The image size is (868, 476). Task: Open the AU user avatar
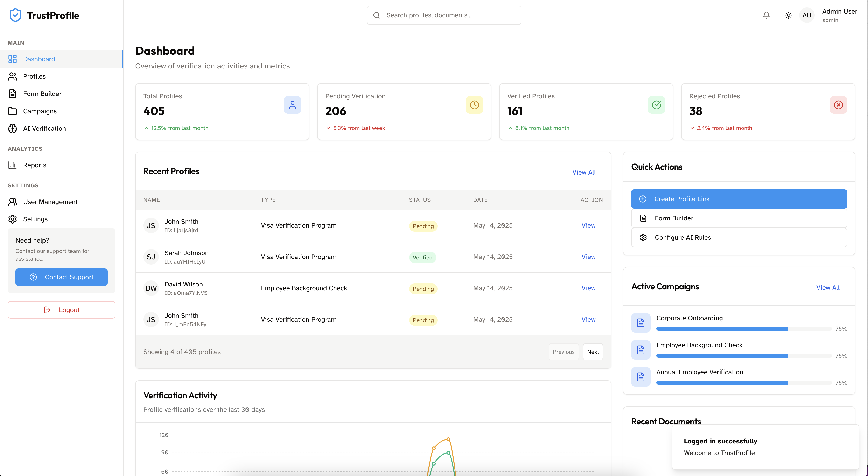click(807, 15)
